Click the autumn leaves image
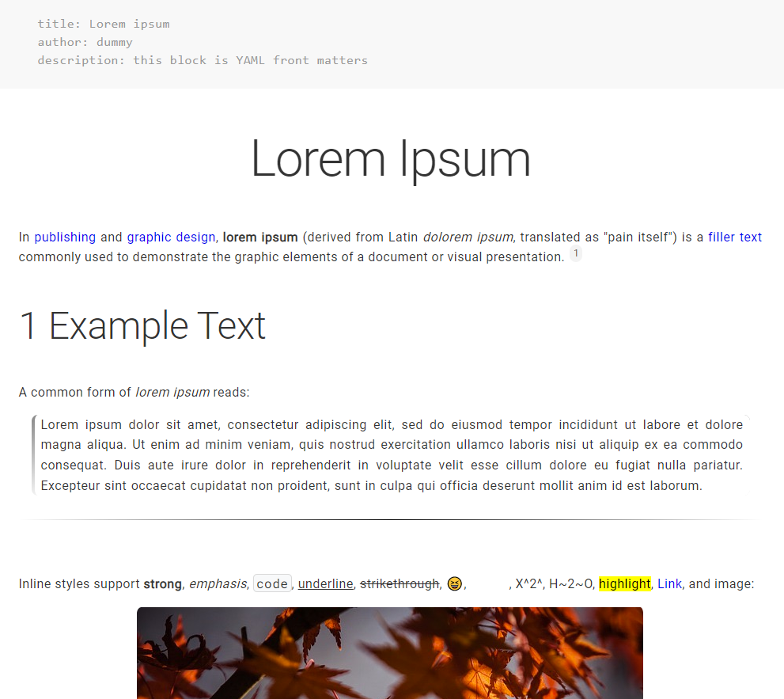 click(390, 653)
